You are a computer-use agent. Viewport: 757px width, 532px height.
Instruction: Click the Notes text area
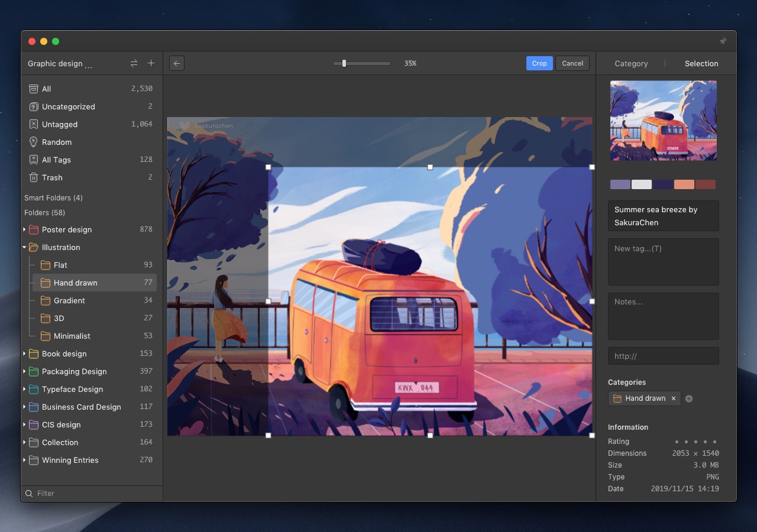[x=664, y=316]
